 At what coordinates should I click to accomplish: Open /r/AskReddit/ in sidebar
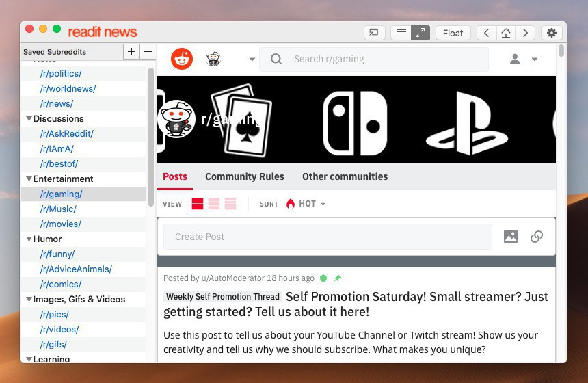click(67, 133)
